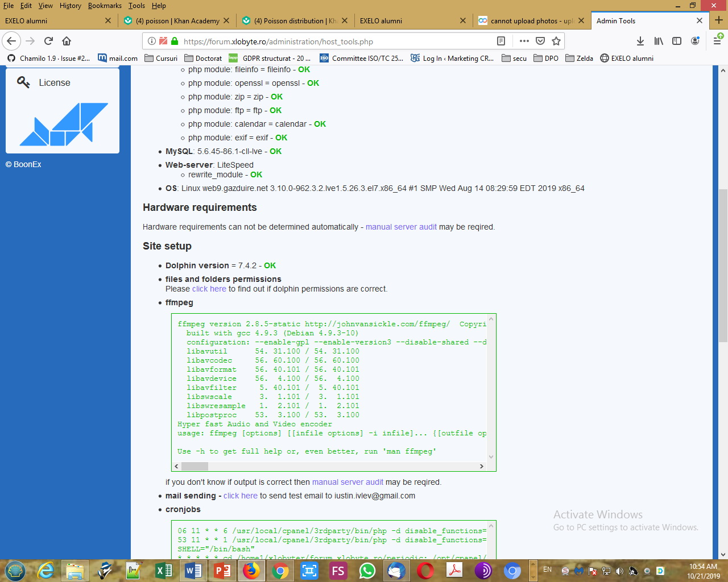Image resolution: width=728 pixels, height=582 pixels.
Task: Open WhatsApp from the taskbar
Action: [367, 570]
